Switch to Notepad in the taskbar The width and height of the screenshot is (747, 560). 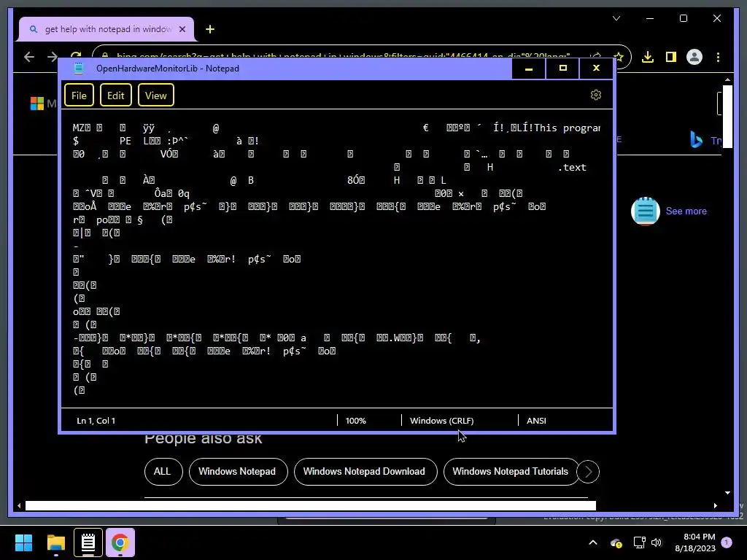point(88,542)
